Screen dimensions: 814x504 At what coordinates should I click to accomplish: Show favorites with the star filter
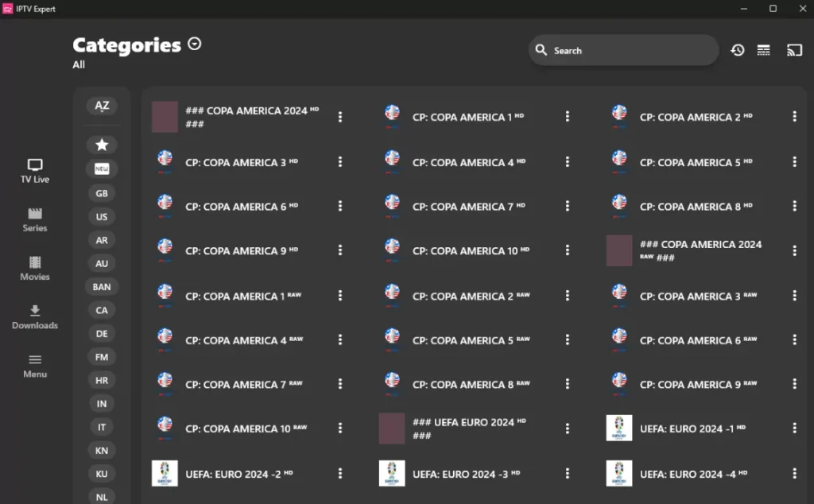point(101,145)
